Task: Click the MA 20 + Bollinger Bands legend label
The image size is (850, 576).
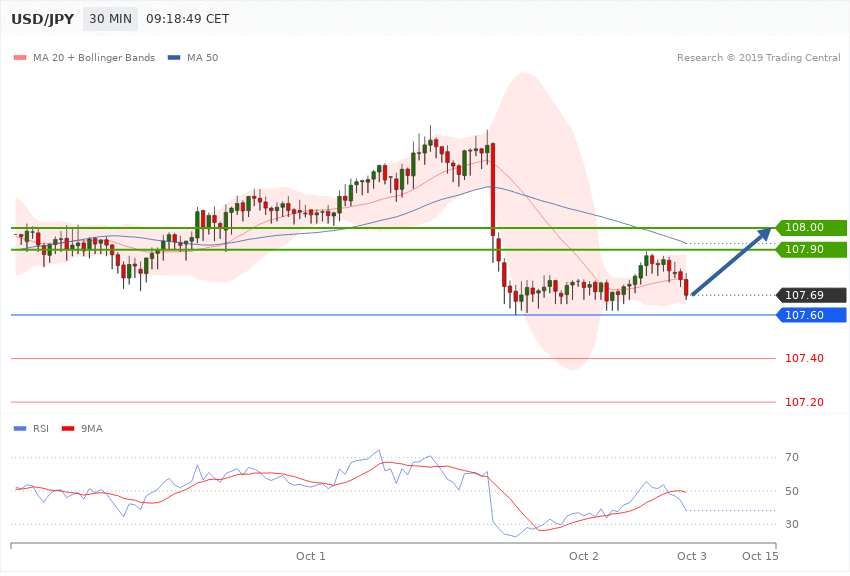Action: point(94,57)
